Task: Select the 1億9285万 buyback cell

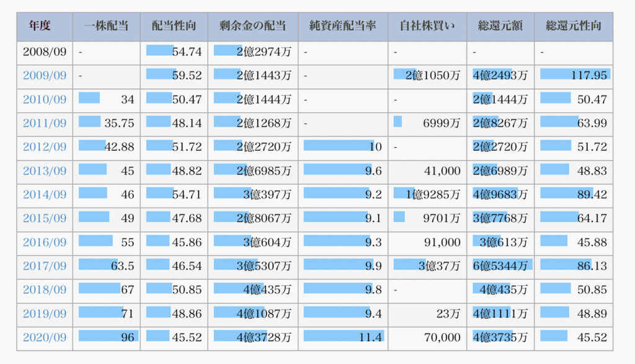Action: click(x=427, y=195)
